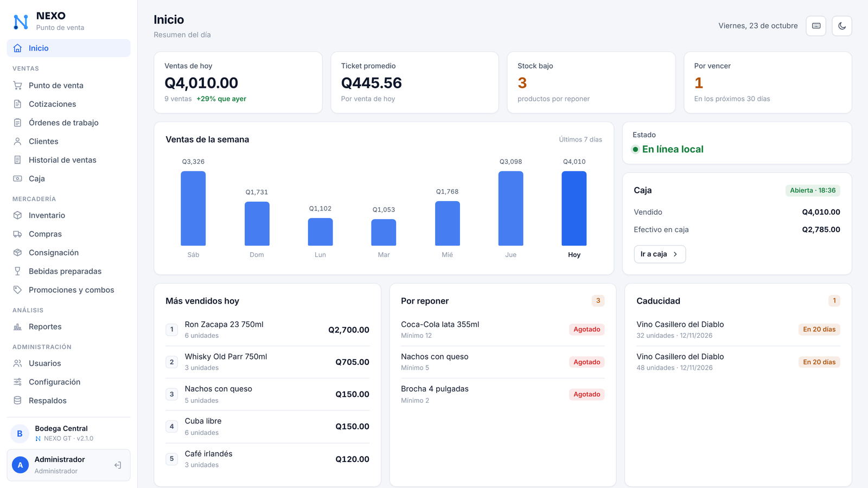The image size is (868, 488).
Task: Click the logout icon beside Administrador
Action: click(118, 465)
